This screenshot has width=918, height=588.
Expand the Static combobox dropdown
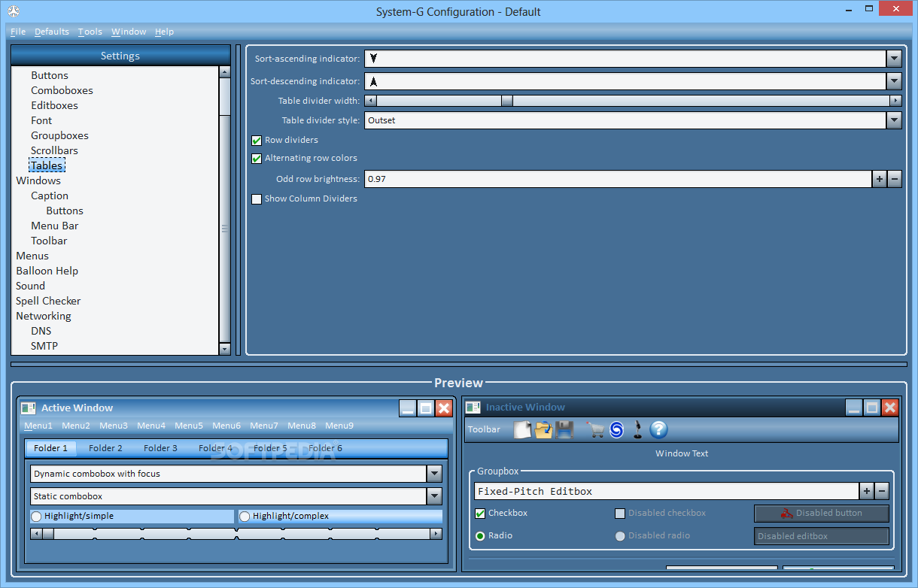tap(434, 496)
